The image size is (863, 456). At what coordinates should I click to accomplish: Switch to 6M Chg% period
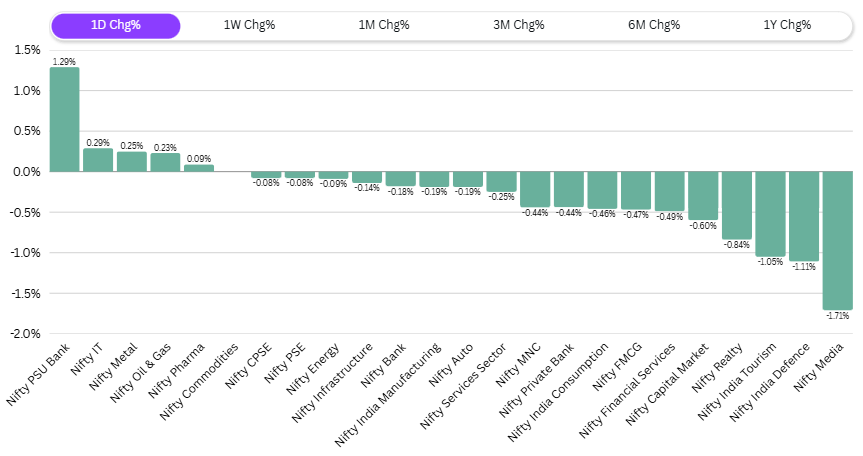[653, 25]
